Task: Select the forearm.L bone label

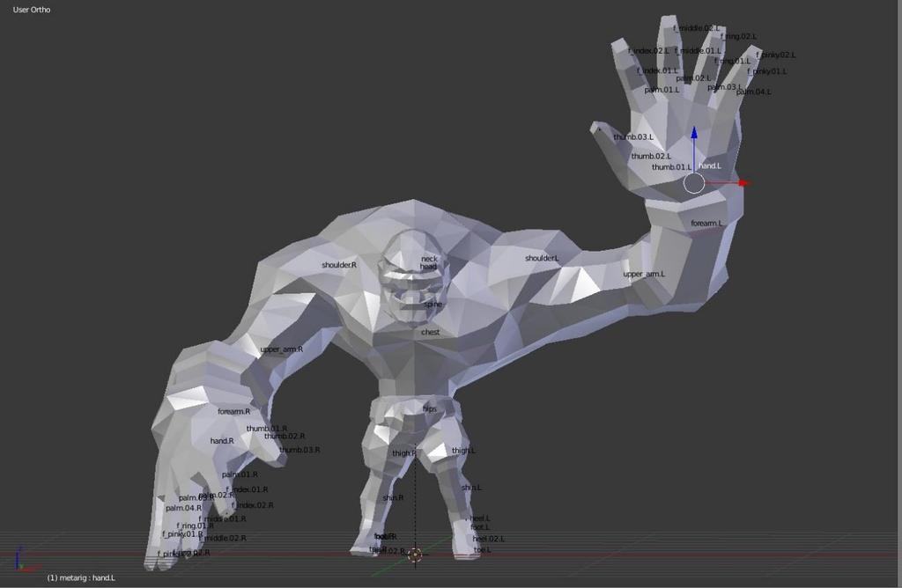Action: tap(706, 223)
